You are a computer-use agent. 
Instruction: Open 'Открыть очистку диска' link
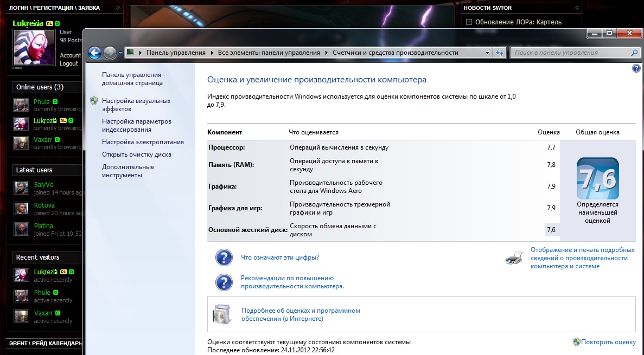[136, 154]
